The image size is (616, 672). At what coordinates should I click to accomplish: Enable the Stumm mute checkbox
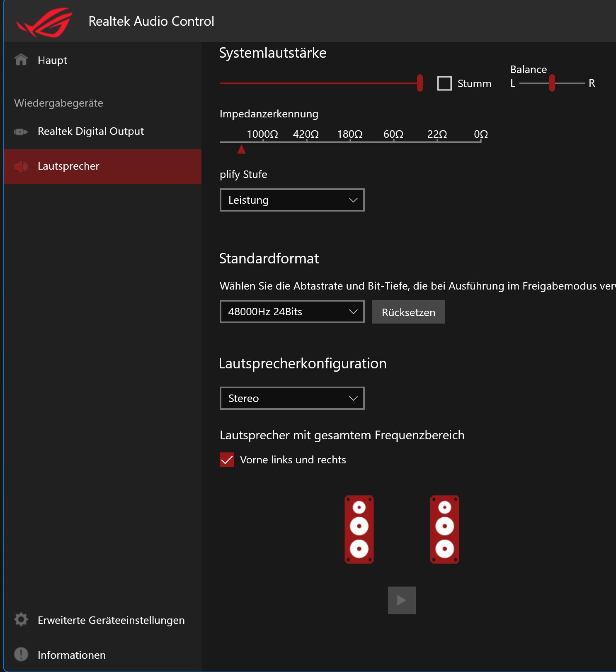[x=444, y=83]
